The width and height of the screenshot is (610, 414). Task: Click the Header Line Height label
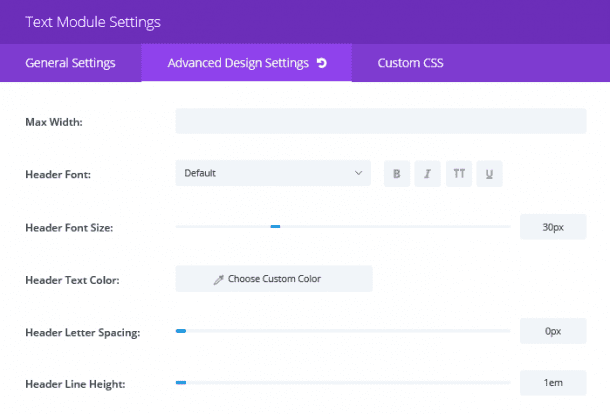[75, 384]
